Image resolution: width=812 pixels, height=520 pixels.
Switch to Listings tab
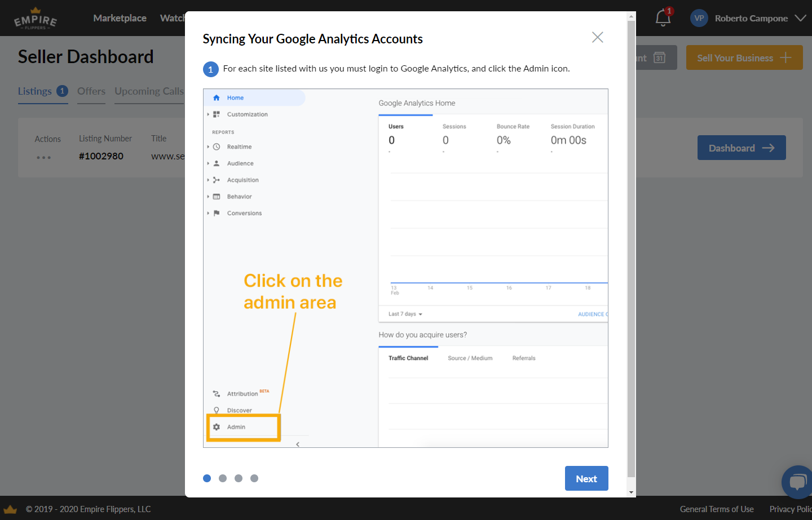(43, 91)
